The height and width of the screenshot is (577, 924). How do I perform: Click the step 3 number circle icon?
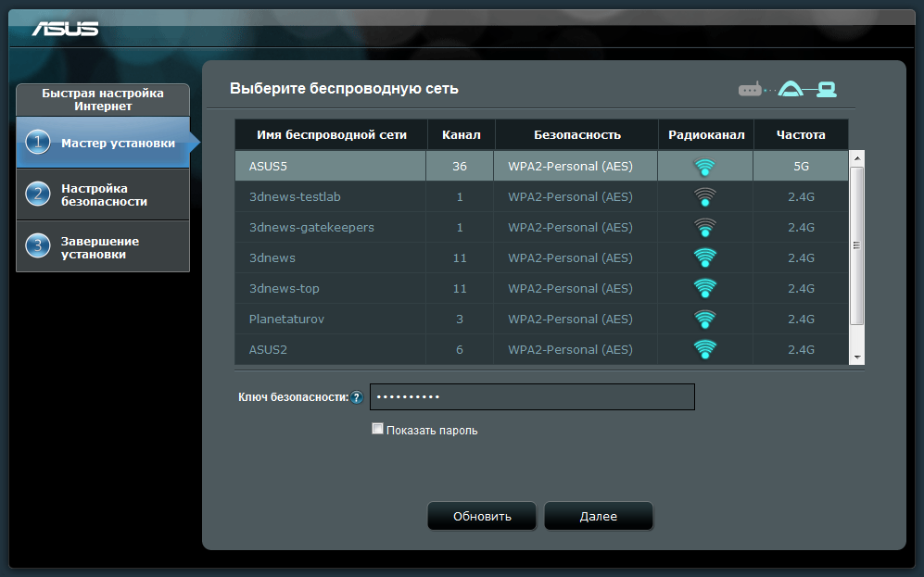[38, 246]
